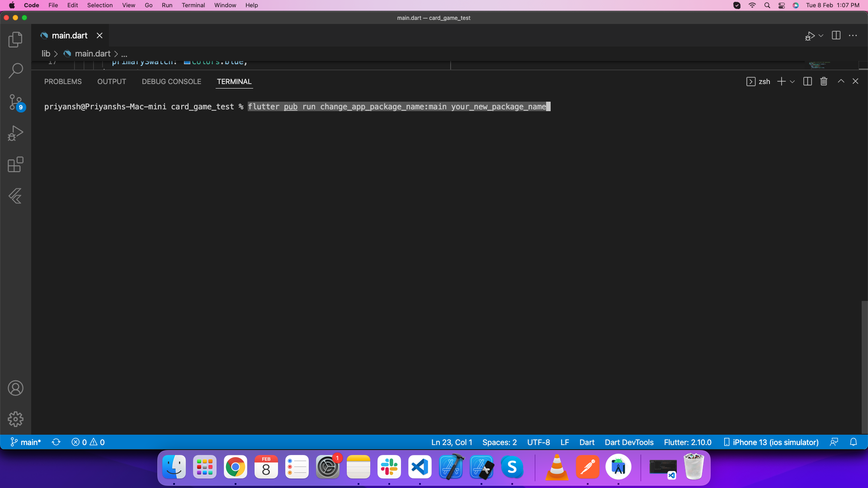
Task: Toggle the terminal panel to maximized size
Action: coord(841,81)
